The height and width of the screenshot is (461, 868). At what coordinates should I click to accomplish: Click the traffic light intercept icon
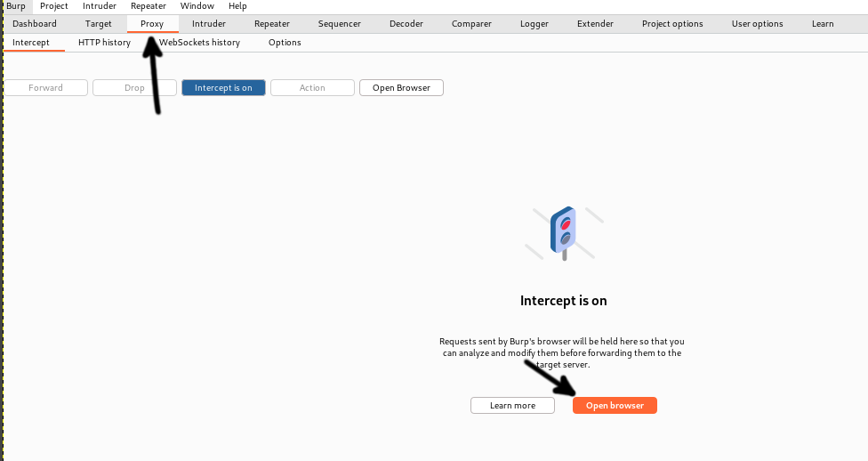pos(564,233)
